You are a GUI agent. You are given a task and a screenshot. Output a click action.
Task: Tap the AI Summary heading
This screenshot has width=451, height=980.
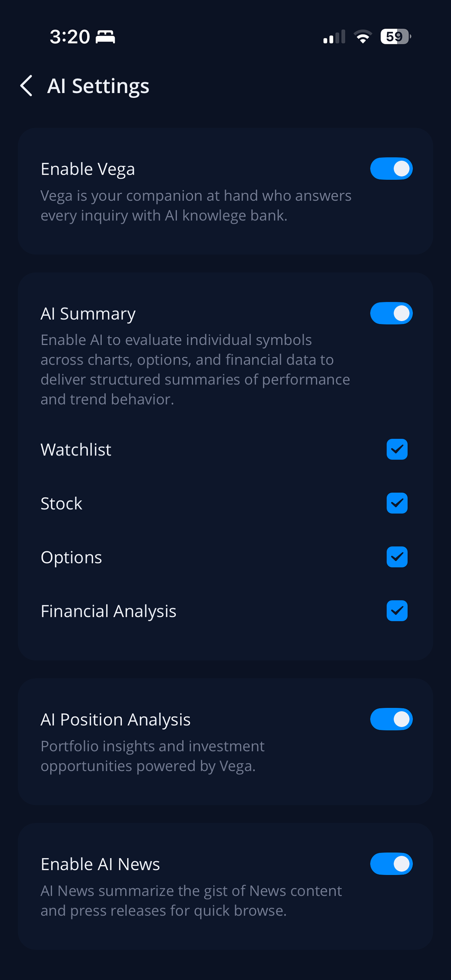[88, 314]
